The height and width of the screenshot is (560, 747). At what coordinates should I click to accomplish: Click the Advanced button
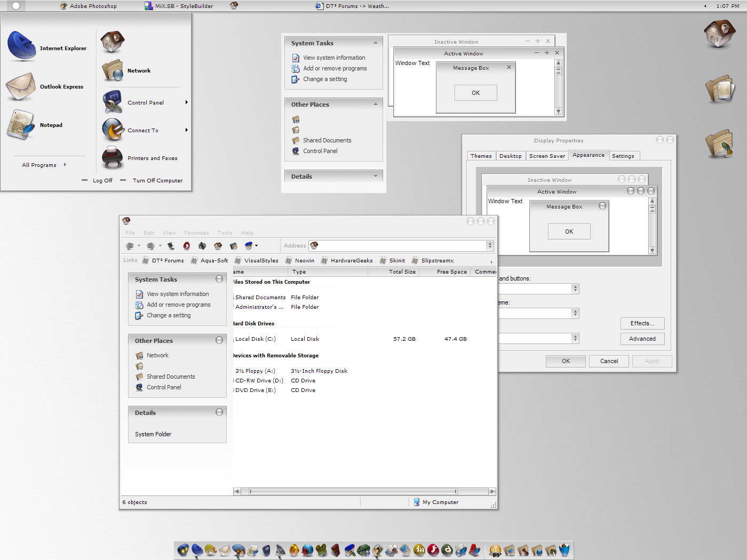(x=642, y=339)
